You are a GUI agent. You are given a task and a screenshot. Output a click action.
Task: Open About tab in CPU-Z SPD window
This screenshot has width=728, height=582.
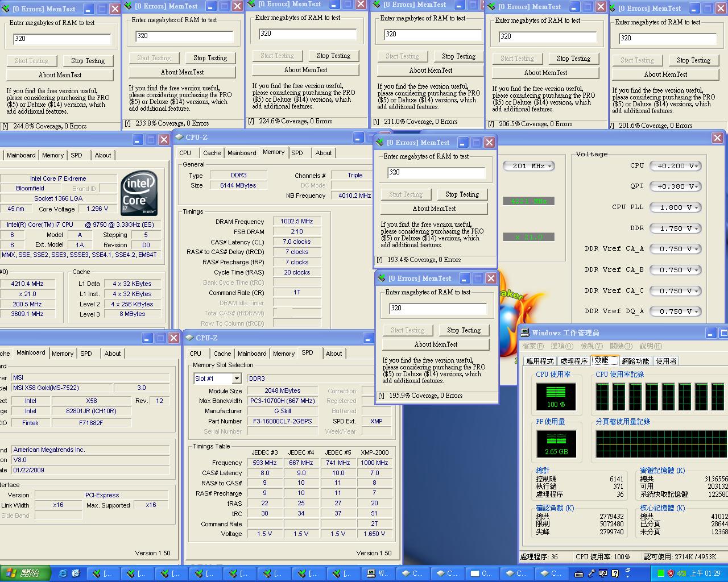click(334, 354)
